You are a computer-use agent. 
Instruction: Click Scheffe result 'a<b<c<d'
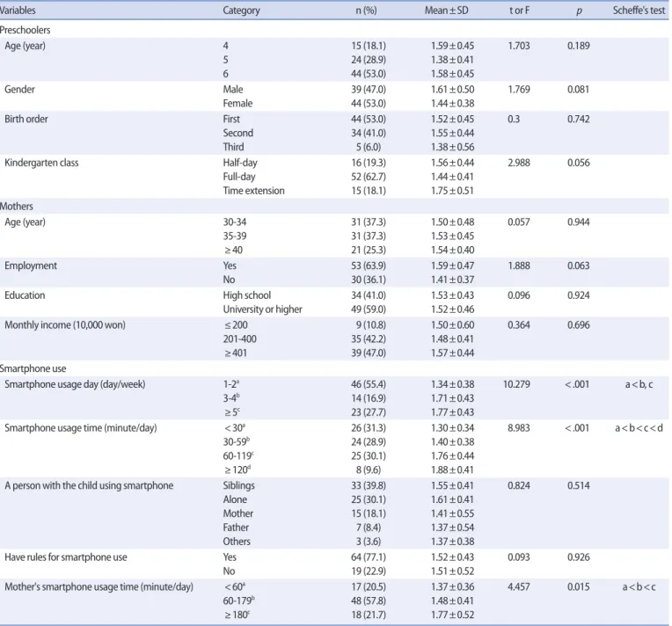(x=639, y=428)
